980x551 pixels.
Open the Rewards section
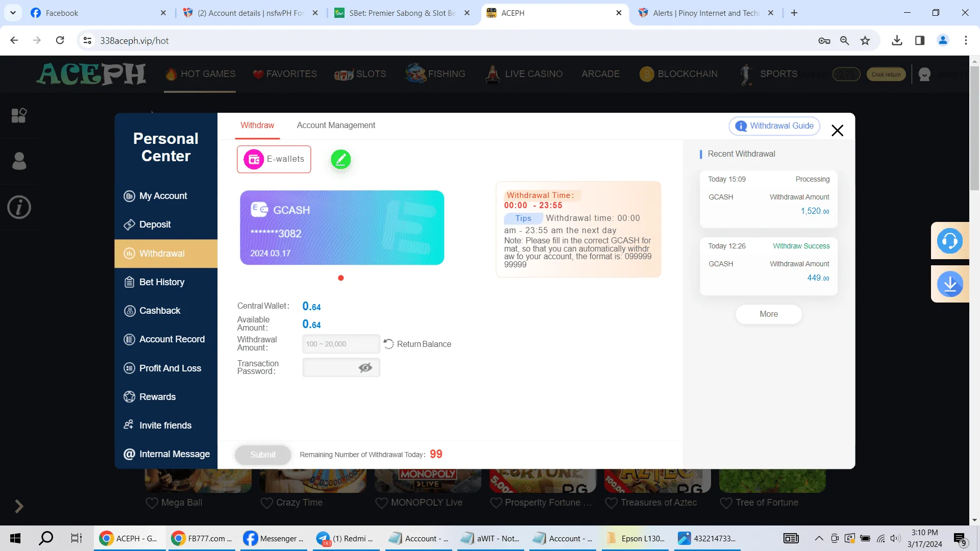(166, 397)
